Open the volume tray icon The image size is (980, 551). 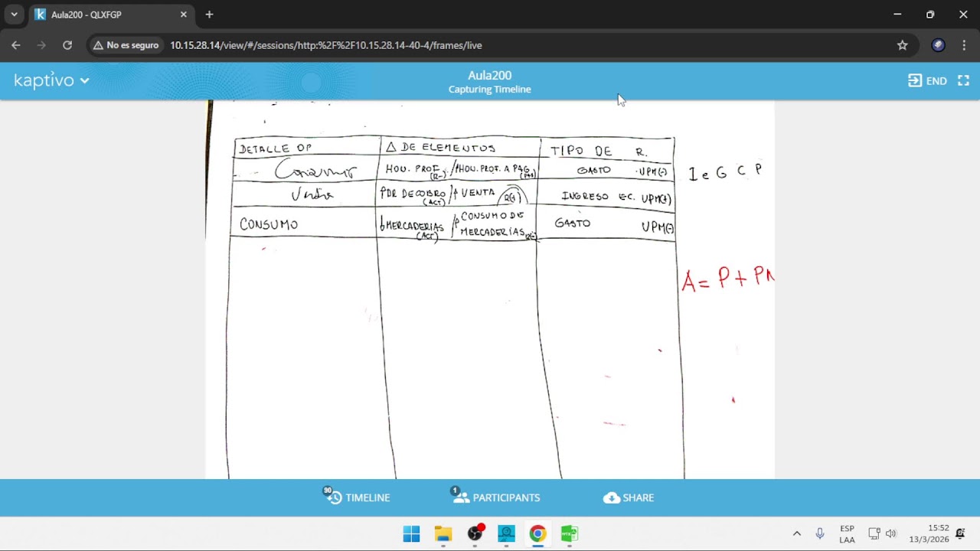(890, 533)
